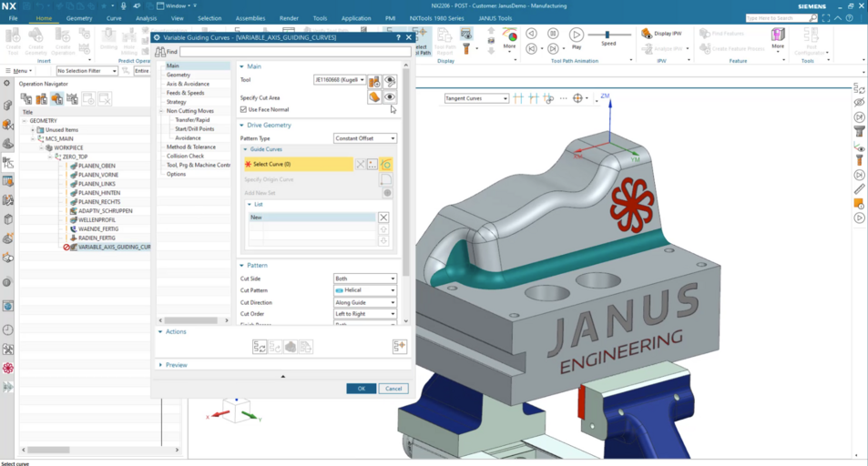The width and height of the screenshot is (868, 466).
Task: Open the Analysis ribbon tab
Action: pyautogui.click(x=146, y=18)
